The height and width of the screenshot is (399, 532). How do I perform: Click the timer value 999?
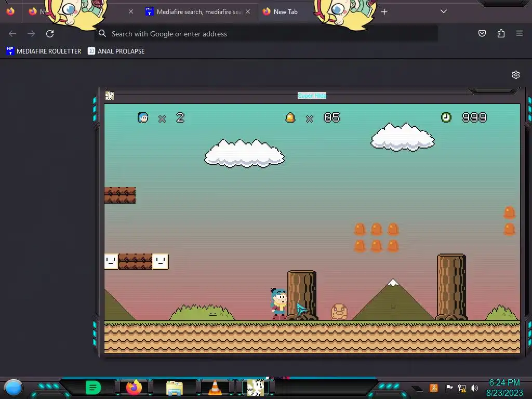pos(474,117)
